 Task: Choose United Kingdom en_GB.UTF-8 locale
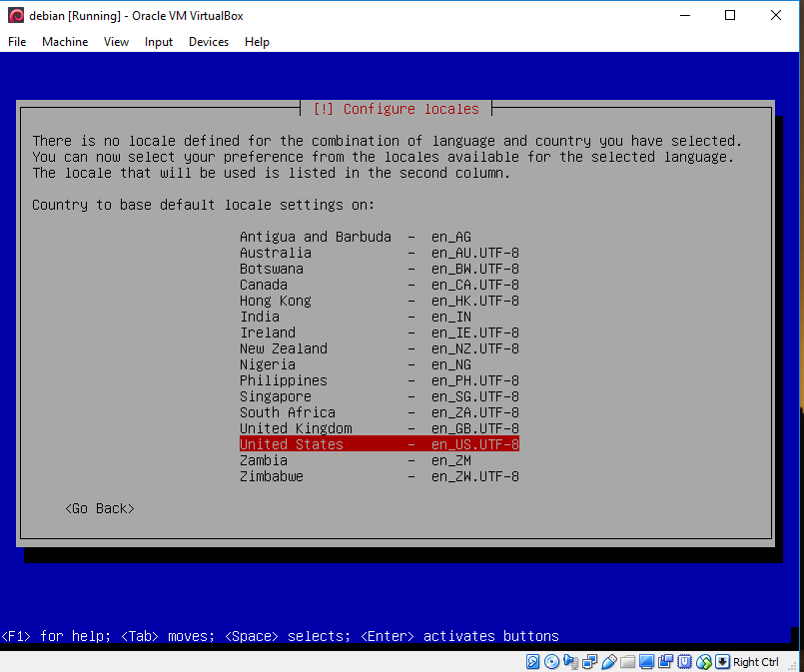click(x=380, y=428)
